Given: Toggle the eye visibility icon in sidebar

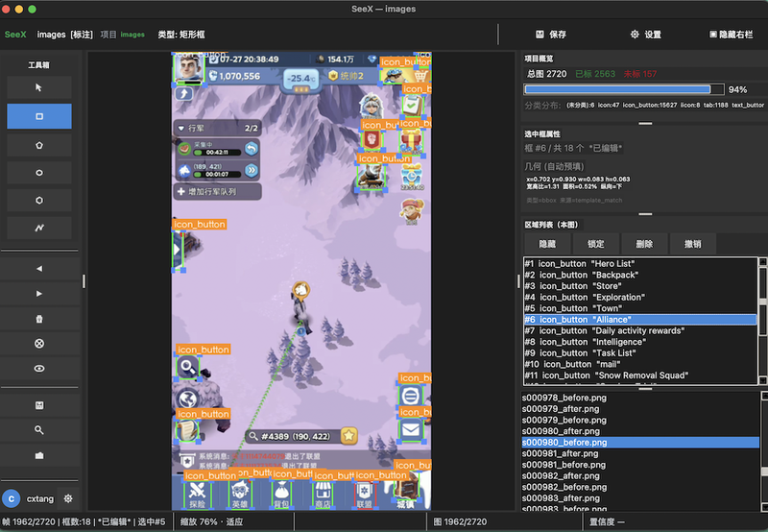Looking at the screenshot, I should pyautogui.click(x=39, y=369).
